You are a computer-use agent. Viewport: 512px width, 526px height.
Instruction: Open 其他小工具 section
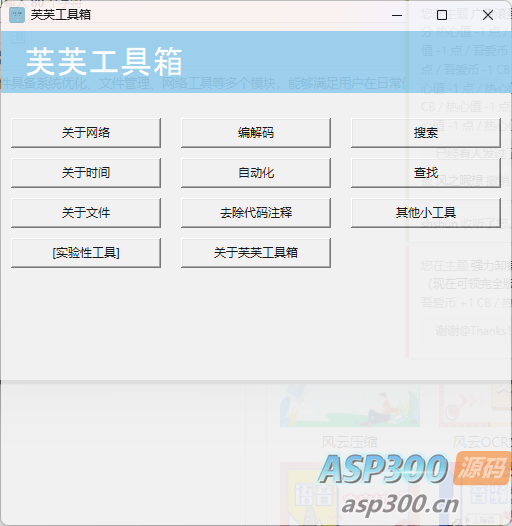(426, 213)
